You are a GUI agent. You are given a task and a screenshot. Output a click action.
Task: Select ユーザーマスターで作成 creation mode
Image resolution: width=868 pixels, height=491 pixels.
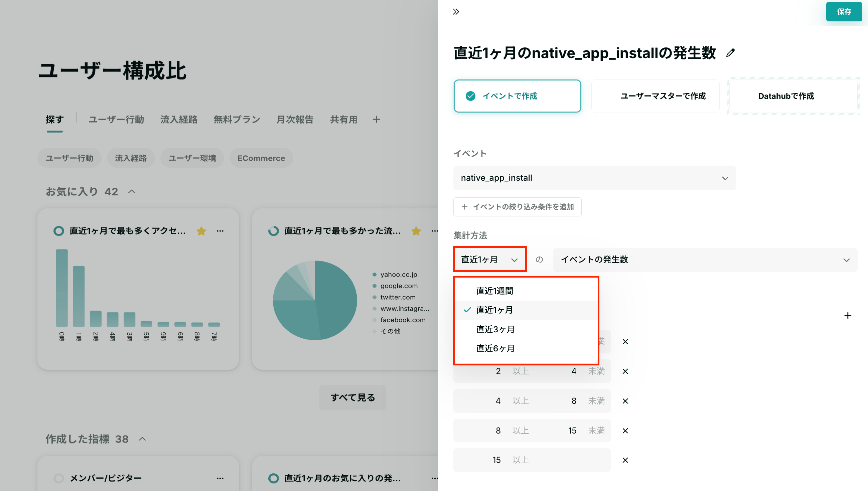pyautogui.click(x=655, y=96)
